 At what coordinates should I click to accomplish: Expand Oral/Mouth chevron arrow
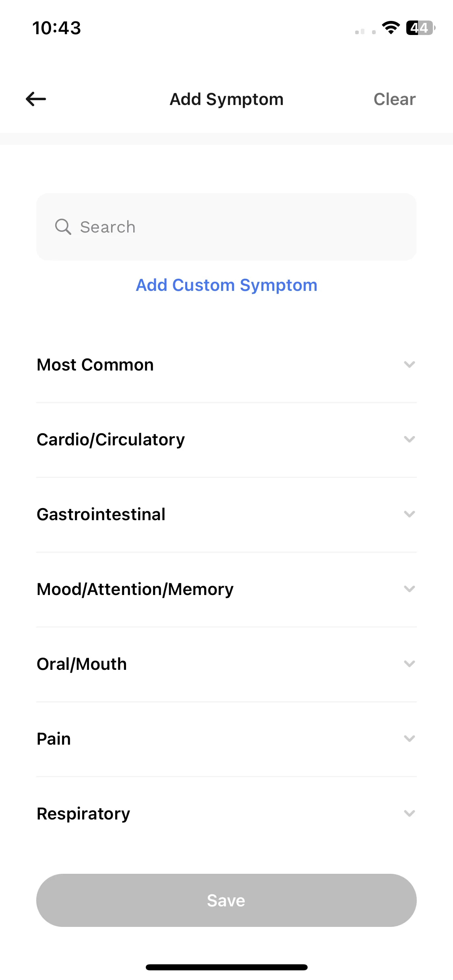click(410, 664)
